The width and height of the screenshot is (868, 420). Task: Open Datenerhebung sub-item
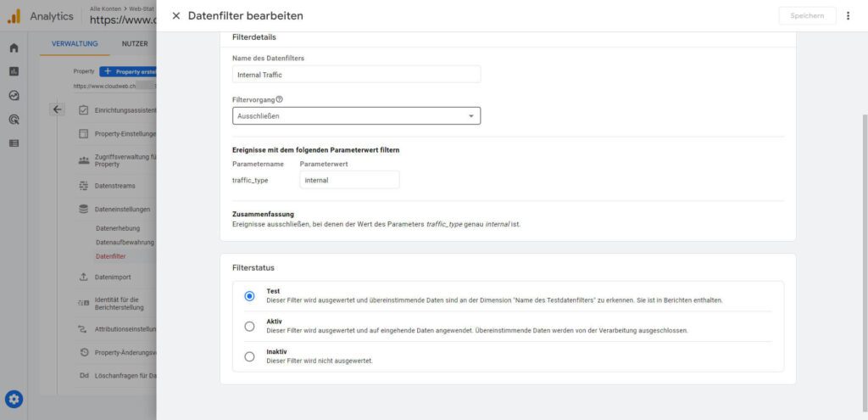[118, 228]
